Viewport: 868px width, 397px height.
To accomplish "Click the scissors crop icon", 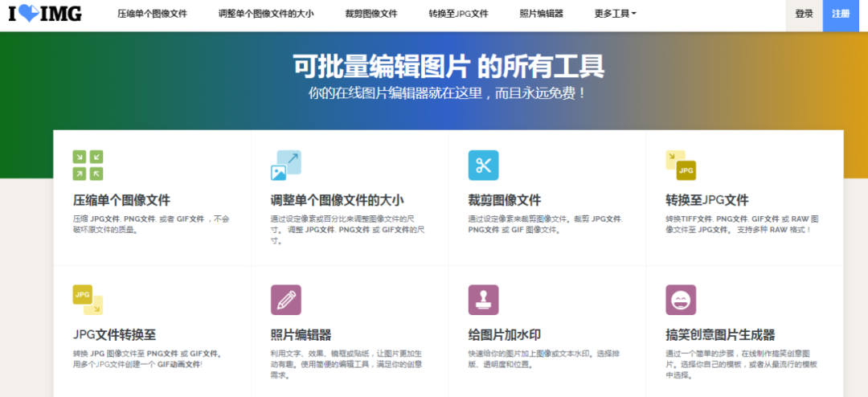I will tap(483, 165).
